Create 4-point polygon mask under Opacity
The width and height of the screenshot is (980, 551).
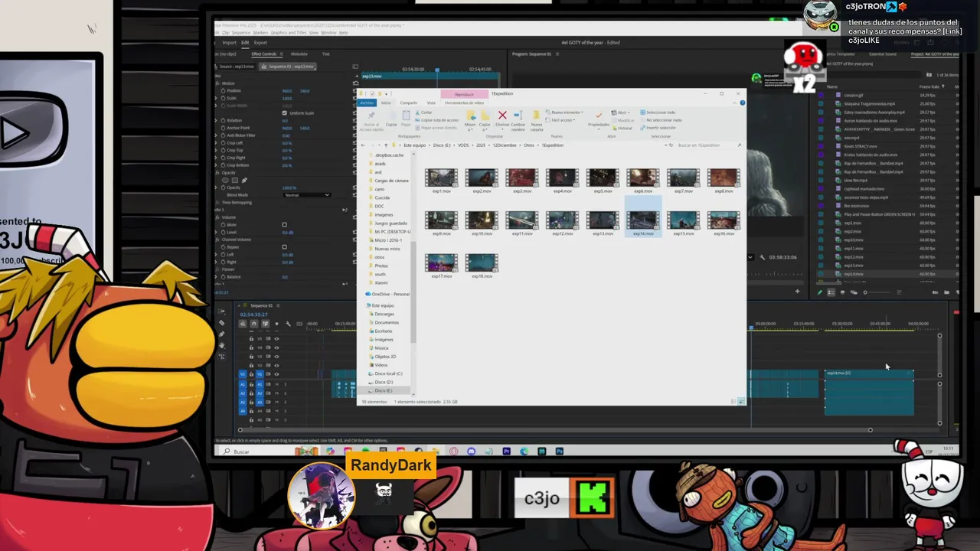click(x=235, y=180)
